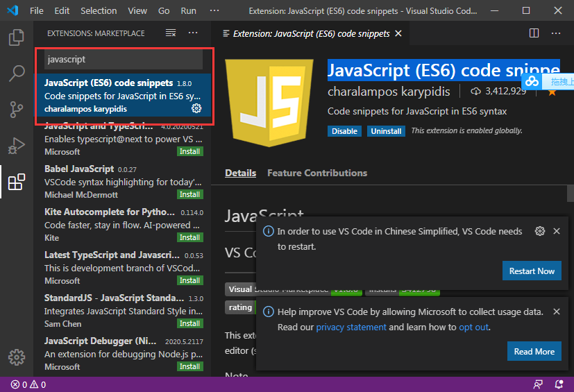Screen dimensions: 574x392
Task: Open the overflow menu in menu bar
Action: (214, 10)
